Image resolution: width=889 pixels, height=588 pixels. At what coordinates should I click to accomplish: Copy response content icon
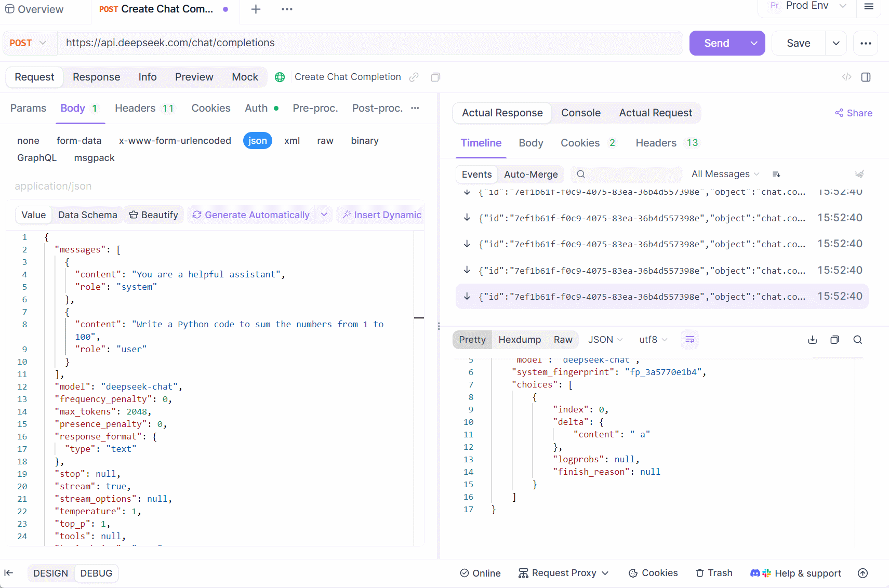[x=835, y=340]
